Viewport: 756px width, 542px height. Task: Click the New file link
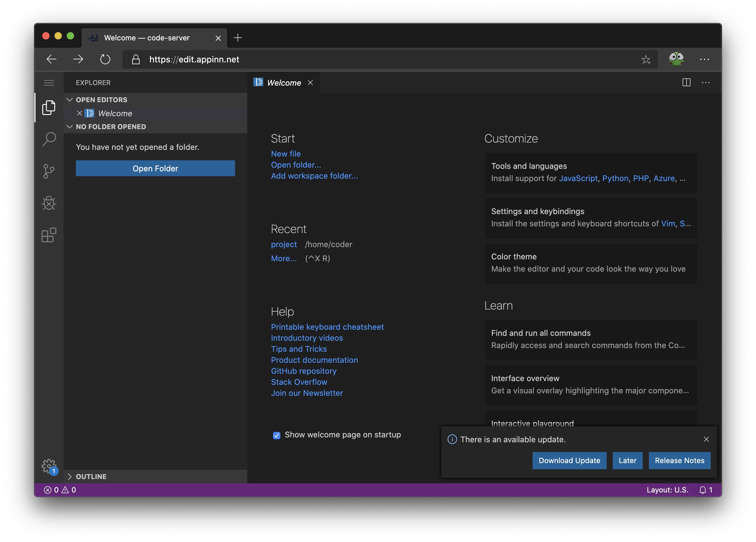[286, 154]
